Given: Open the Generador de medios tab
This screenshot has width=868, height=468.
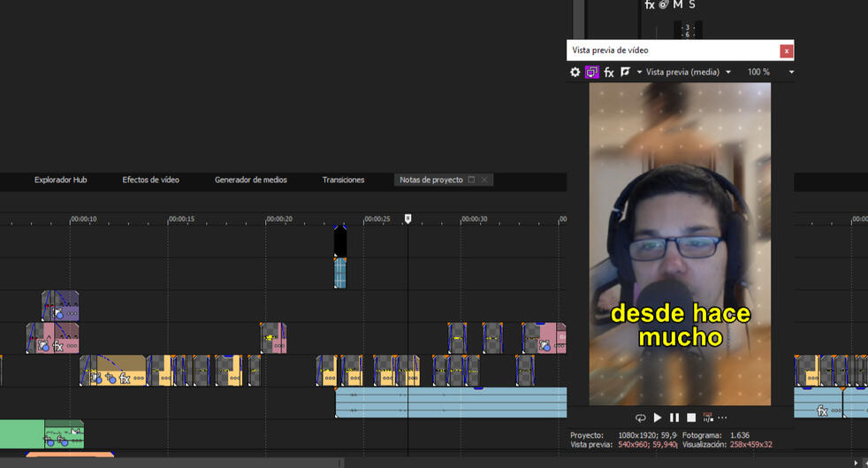Looking at the screenshot, I should coord(251,180).
